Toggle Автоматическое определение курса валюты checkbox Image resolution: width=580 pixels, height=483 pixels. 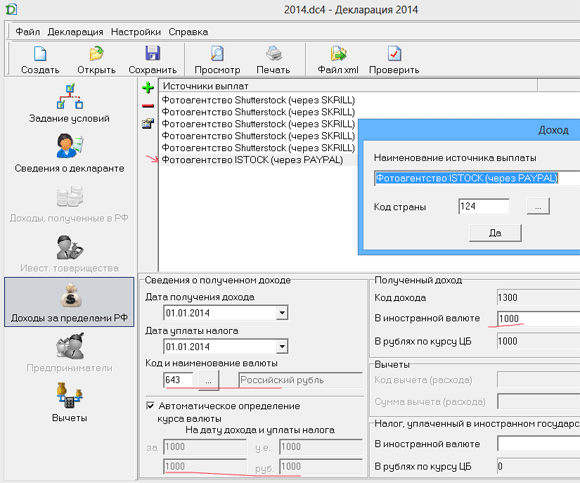150,406
